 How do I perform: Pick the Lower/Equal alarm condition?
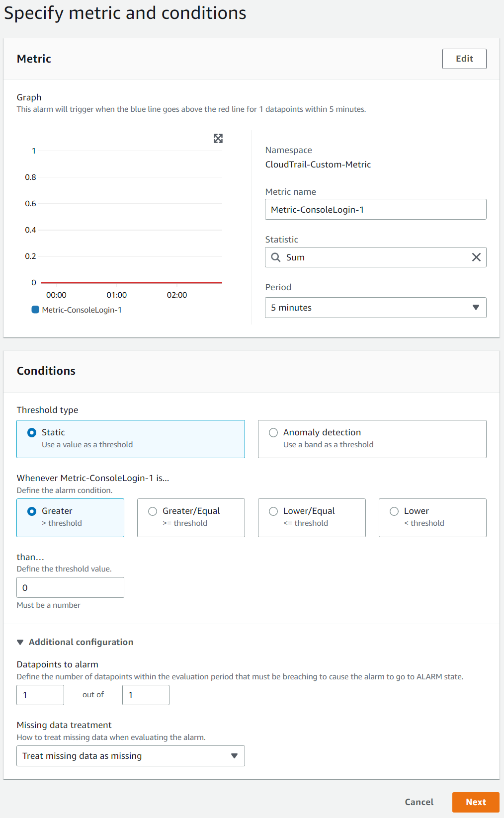click(273, 511)
